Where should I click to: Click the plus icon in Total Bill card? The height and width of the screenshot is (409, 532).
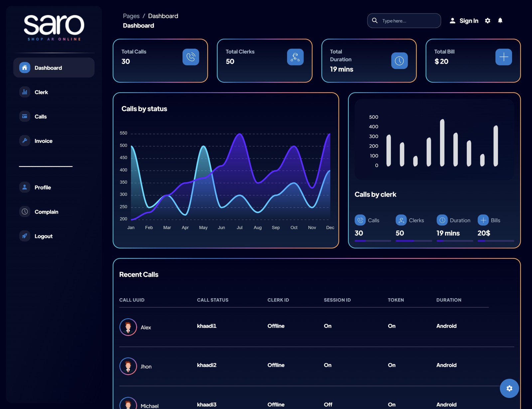(503, 57)
